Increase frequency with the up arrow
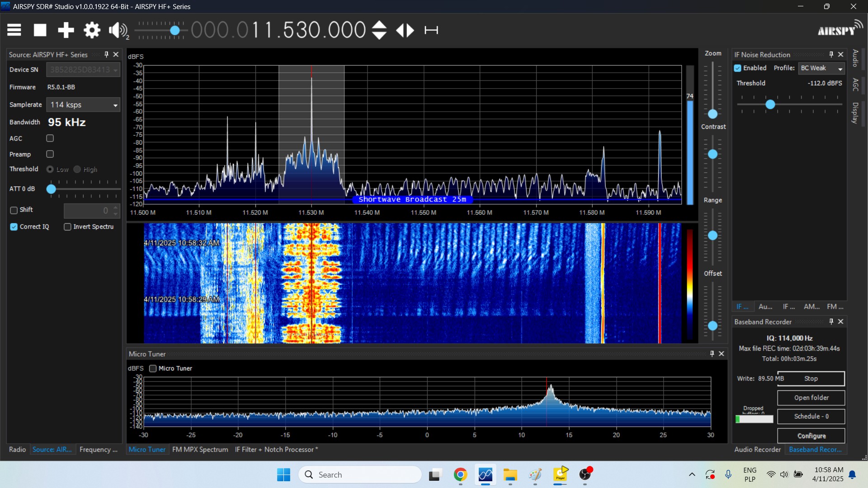Image resolution: width=868 pixels, height=488 pixels. [x=379, y=25]
